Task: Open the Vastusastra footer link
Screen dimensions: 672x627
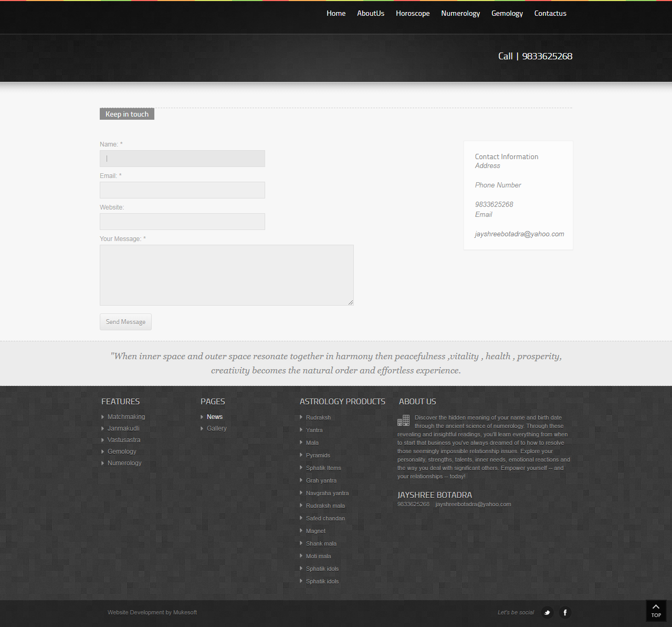Action: [124, 440]
